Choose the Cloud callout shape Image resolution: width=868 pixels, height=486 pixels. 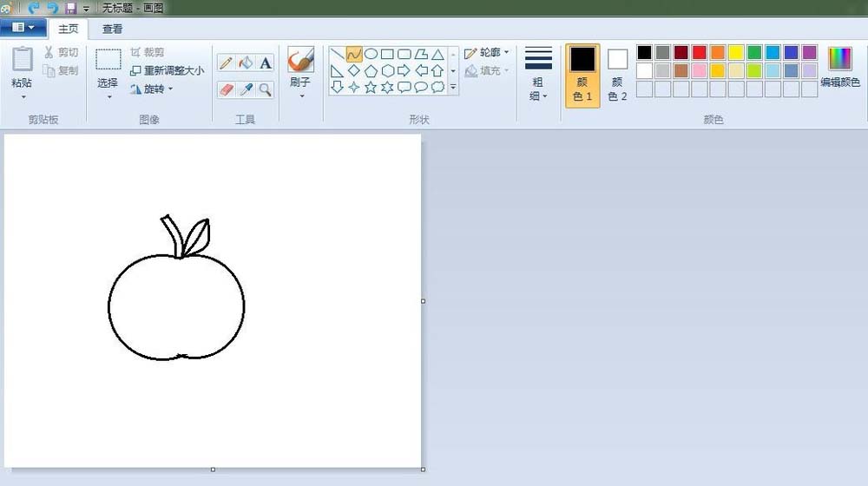(437, 87)
